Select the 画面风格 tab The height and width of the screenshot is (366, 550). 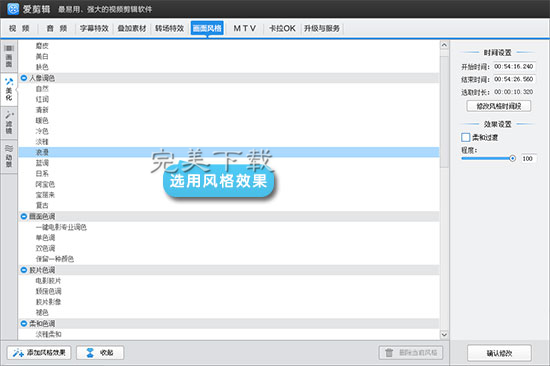tap(207, 28)
